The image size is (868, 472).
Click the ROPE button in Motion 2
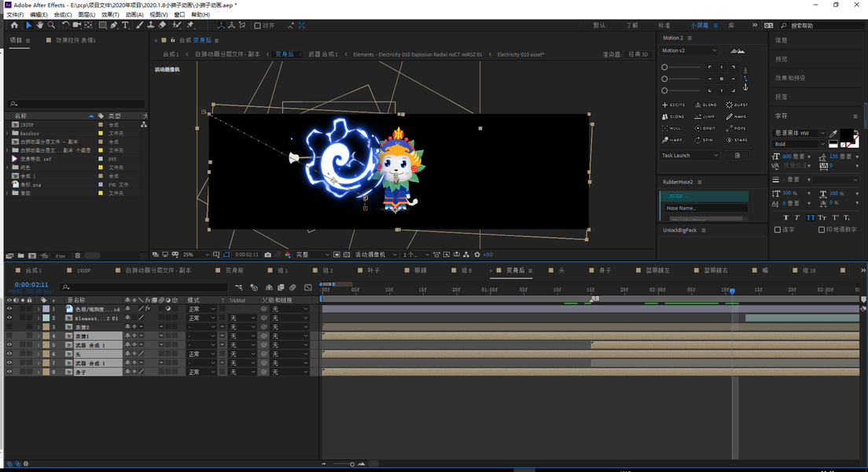pos(737,128)
